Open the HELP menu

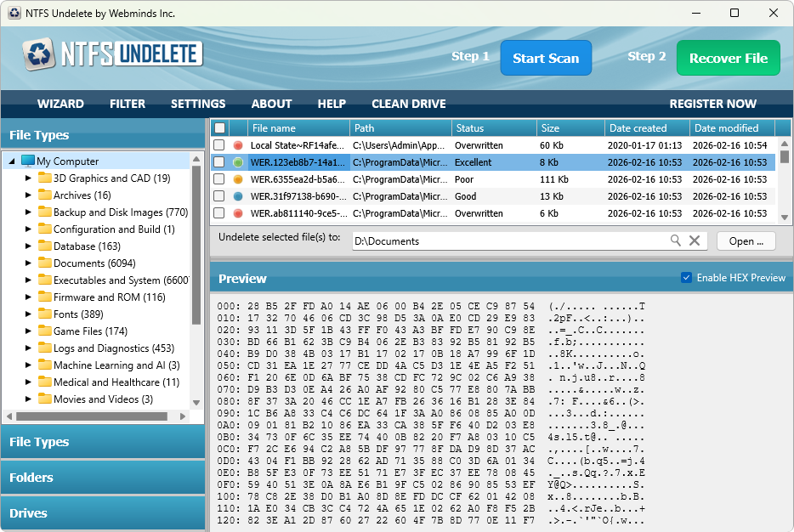332,104
